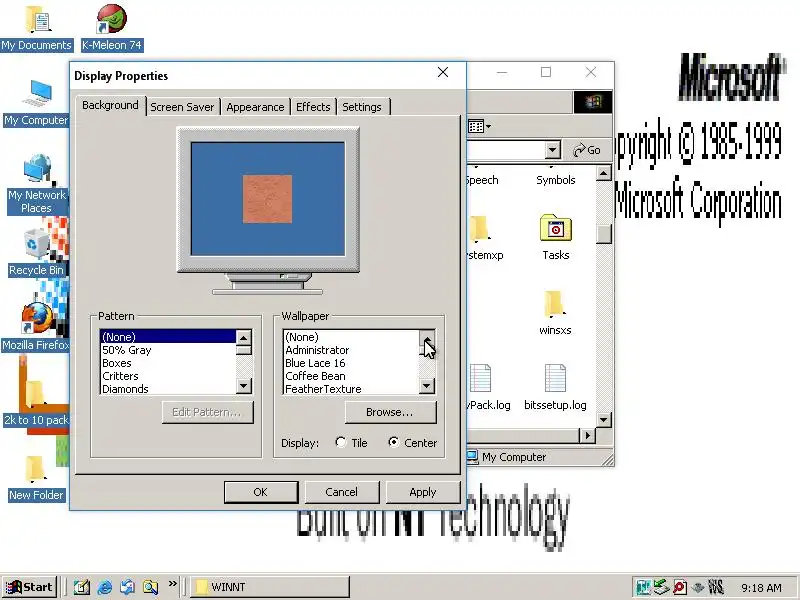Close the Display Properties dialog
The image size is (800, 600).
[443, 72]
